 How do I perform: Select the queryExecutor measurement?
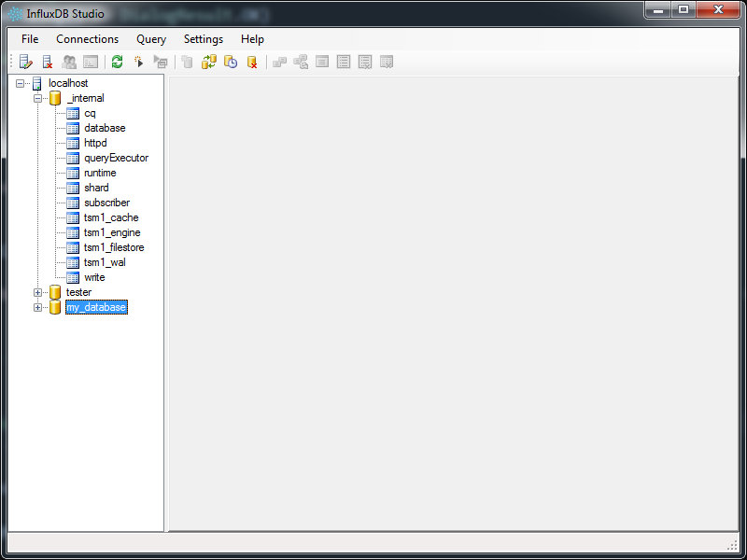pos(116,158)
